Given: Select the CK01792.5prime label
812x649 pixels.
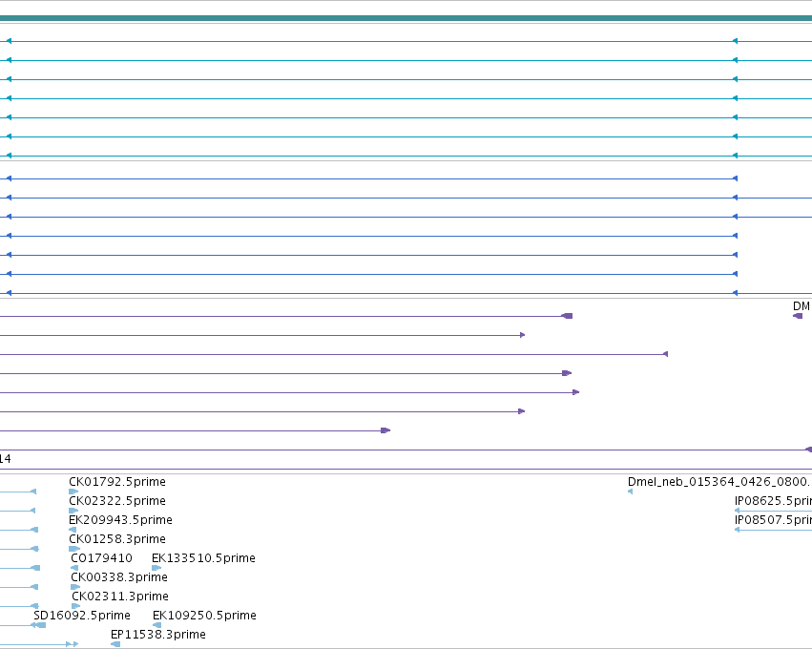Looking at the screenshot, I should [x=117, y=482].
